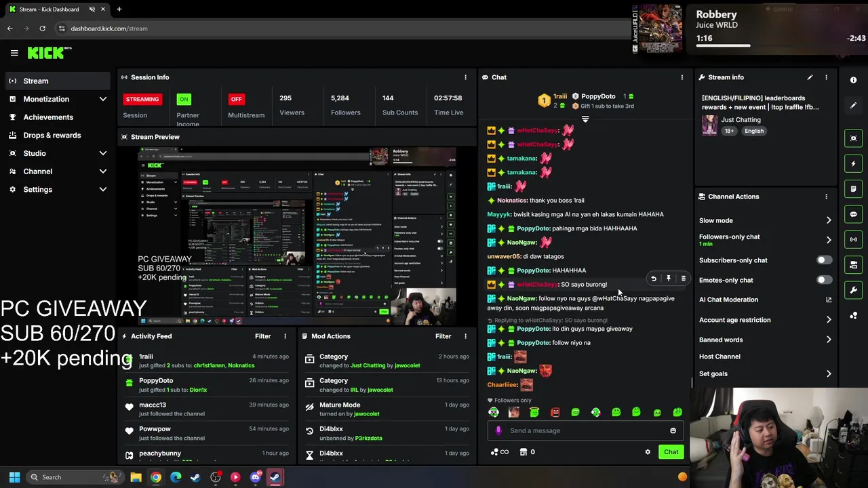868x488 pixels.
Task: Click P3rkzdota link in mod actions
Action: click(368, 438)
